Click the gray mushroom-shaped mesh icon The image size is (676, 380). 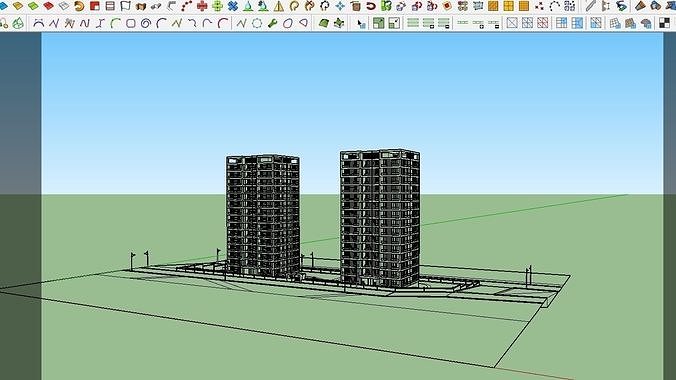(x=646, y=23)
